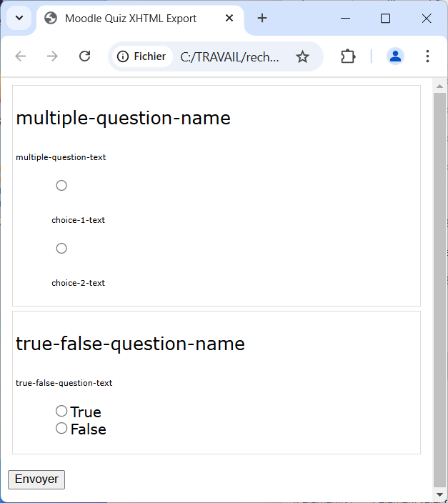The width and height of the screenshot is (448, 503).
Task: Open the Chrome three-dot menu
Action: point(427,56)
